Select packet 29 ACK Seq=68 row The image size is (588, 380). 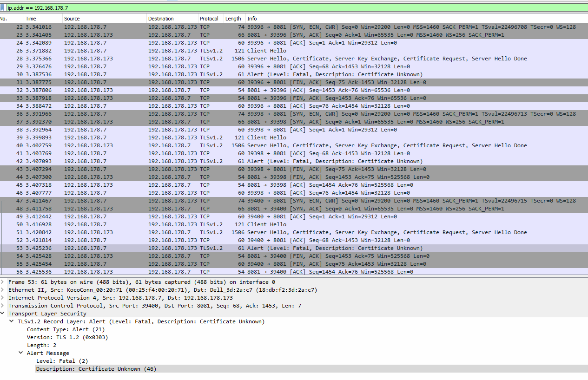coord(294,66)
